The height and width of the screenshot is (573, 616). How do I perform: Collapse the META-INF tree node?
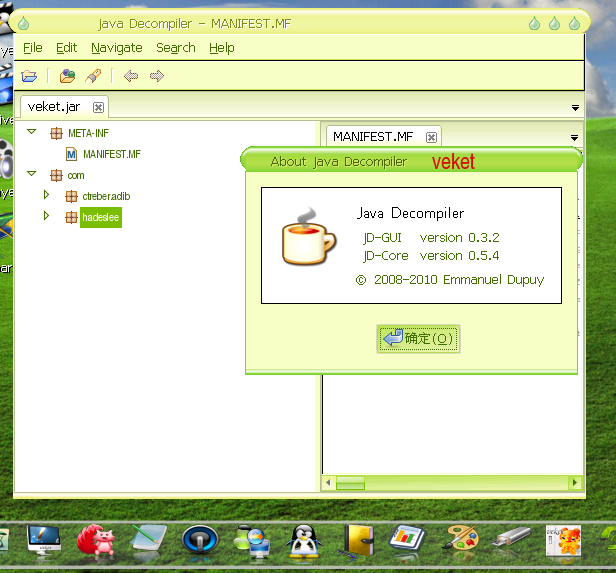[x=31, y=132]
